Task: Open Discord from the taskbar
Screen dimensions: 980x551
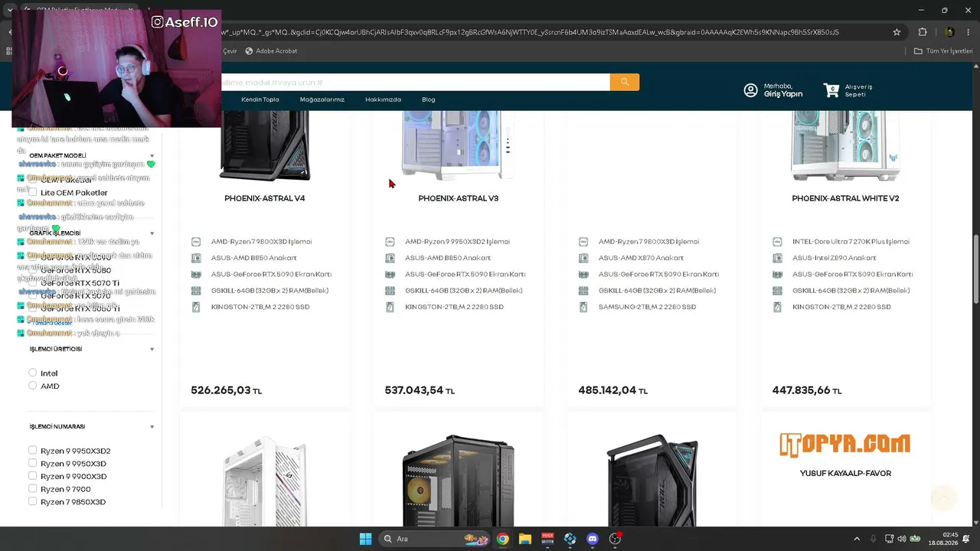Action: (x=592, y=539)
